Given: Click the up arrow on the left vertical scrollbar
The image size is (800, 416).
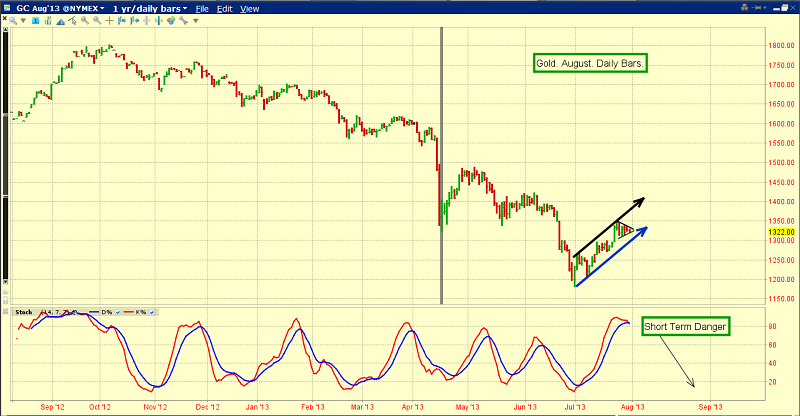Looking at the screenshot, I should click(x=6, y=30).
